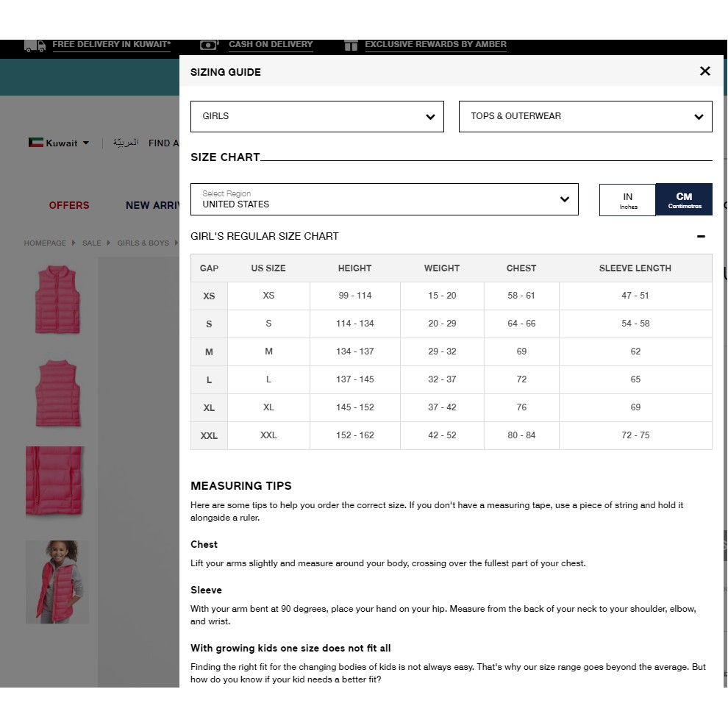Viewport: 728px width, 728px height.
Task: Expand the Select Region dropdown
Action: pos(384,199)
